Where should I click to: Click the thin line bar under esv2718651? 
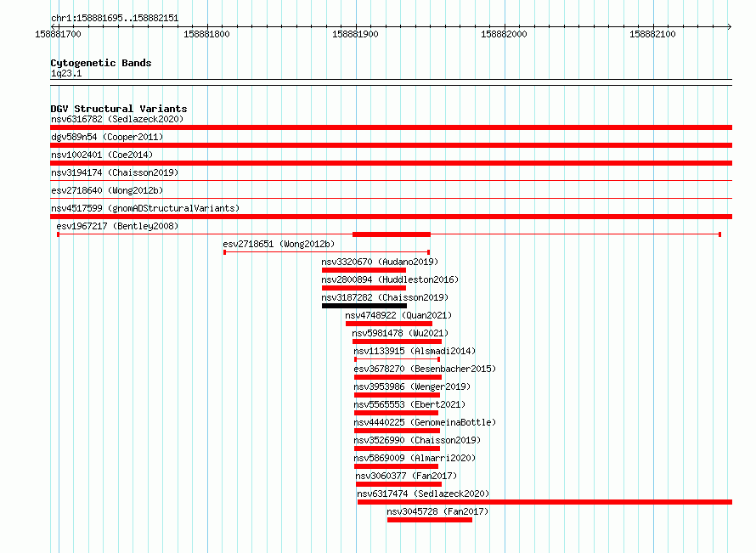(x=326, y=252)
